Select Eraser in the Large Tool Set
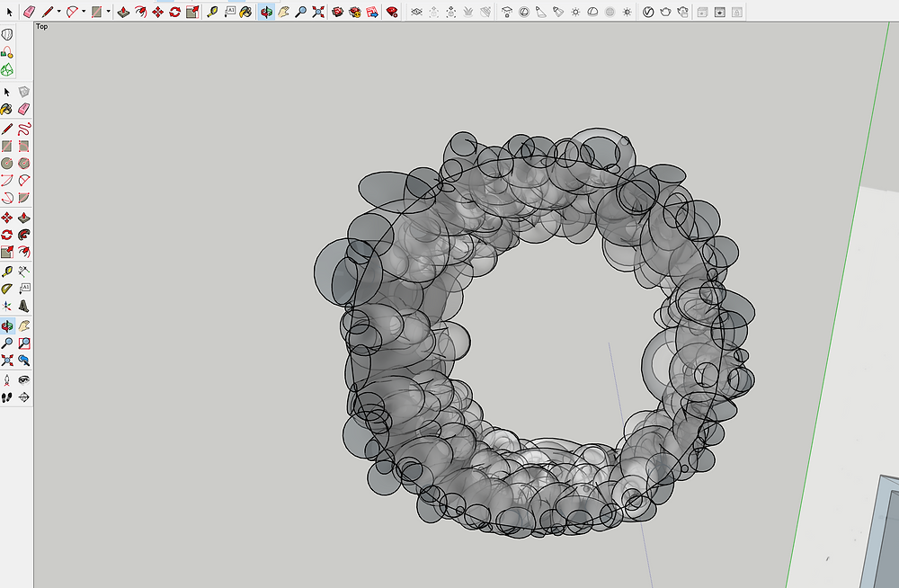This screenshot has width=899, height=588. click(x=23, y=109)
